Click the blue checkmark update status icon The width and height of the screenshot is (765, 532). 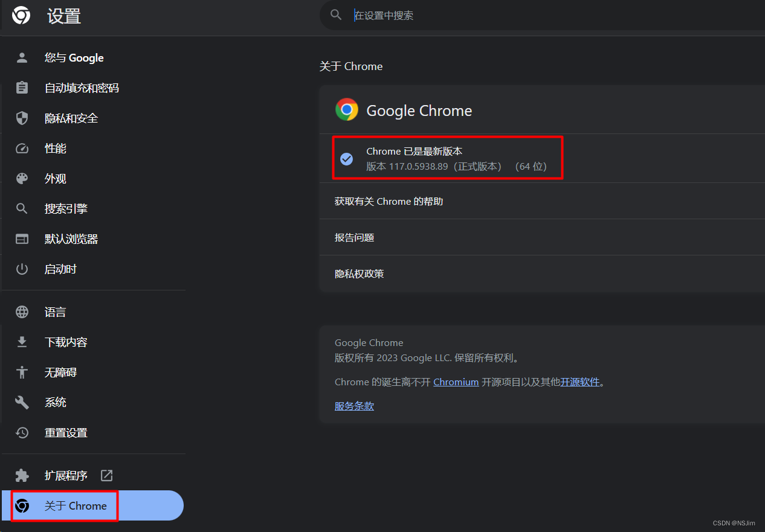click(x=347, y=159)
